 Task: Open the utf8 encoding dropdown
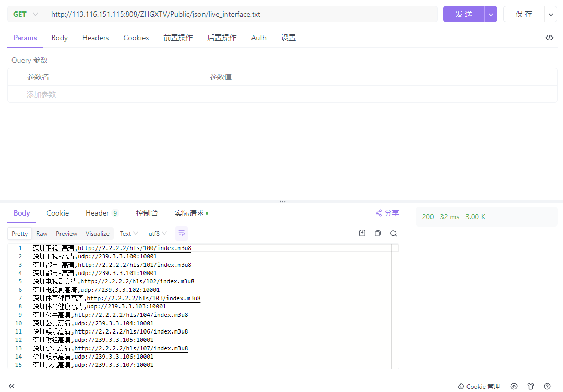[x=157, y=233]
